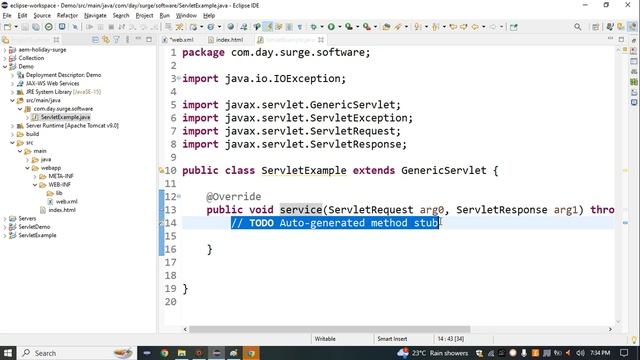
Task: Expand the Collection project node
Action: (5, 58)
